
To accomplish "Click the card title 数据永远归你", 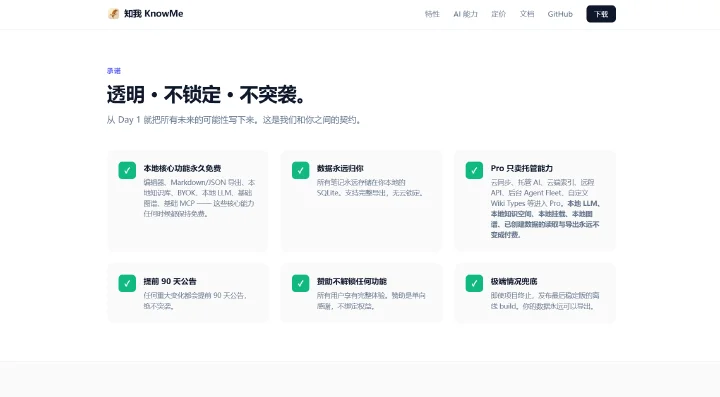I will (340, 168).
